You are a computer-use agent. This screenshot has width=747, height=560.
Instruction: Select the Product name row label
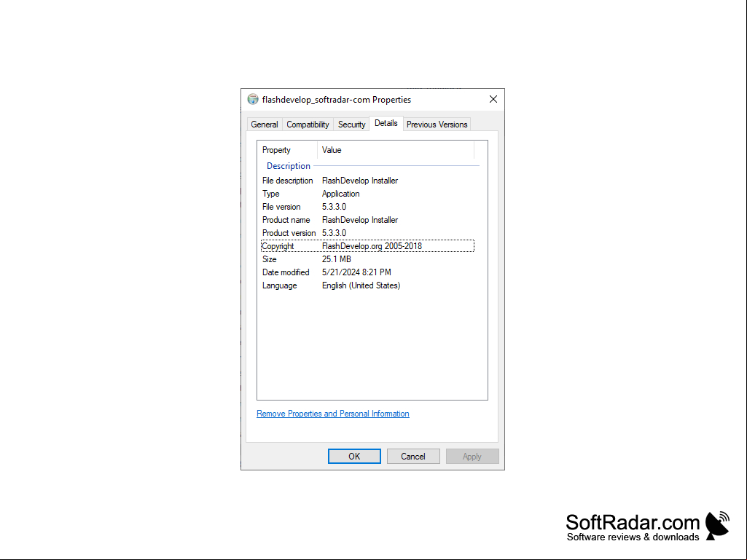[x=286, y=220]
